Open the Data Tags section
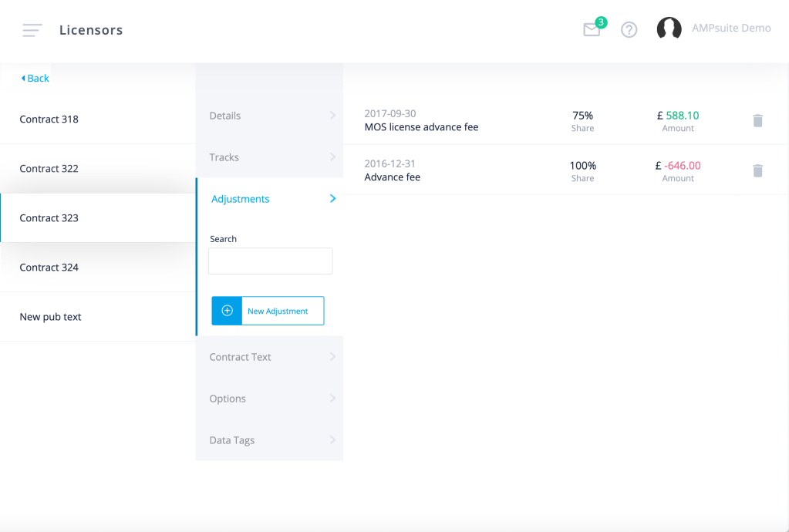 click(x=270, y=440)
